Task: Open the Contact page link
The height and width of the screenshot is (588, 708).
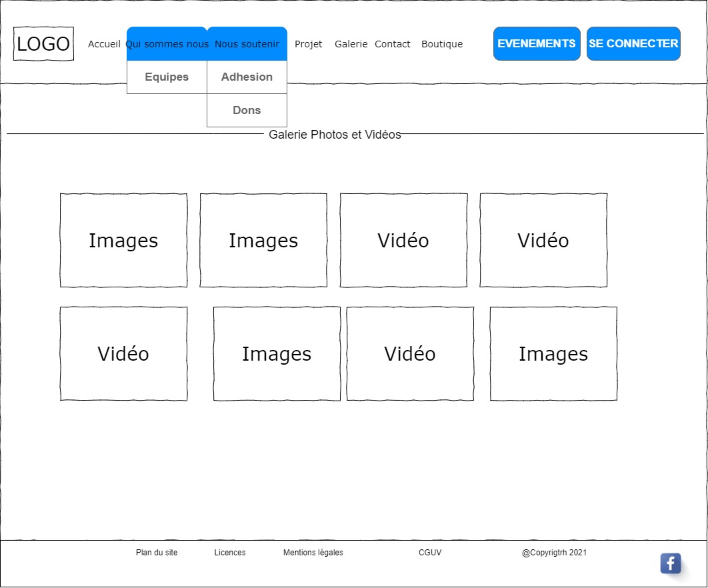Action: click(392, 44)
